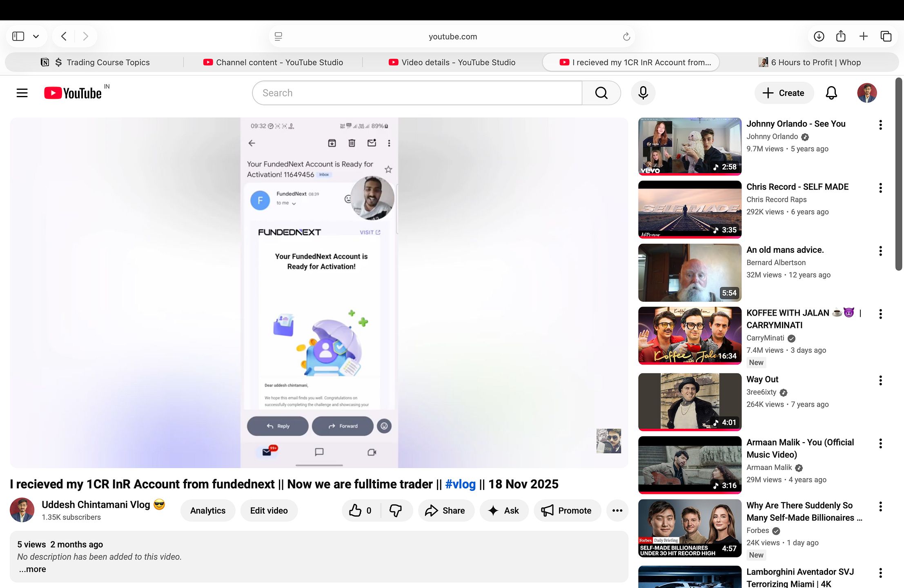Like the video with thumbs up
The image size is (904, 588).
tap(360, 510)
